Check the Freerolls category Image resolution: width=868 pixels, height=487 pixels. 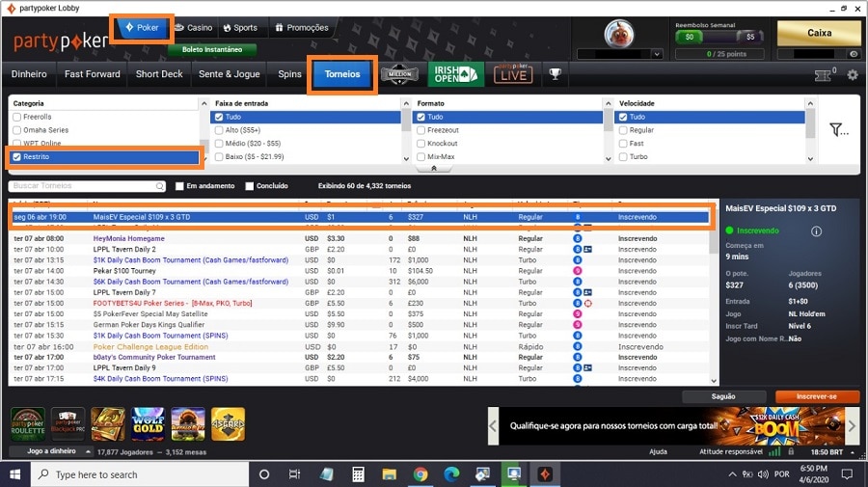pyautogui.click(x=17, y=117)
